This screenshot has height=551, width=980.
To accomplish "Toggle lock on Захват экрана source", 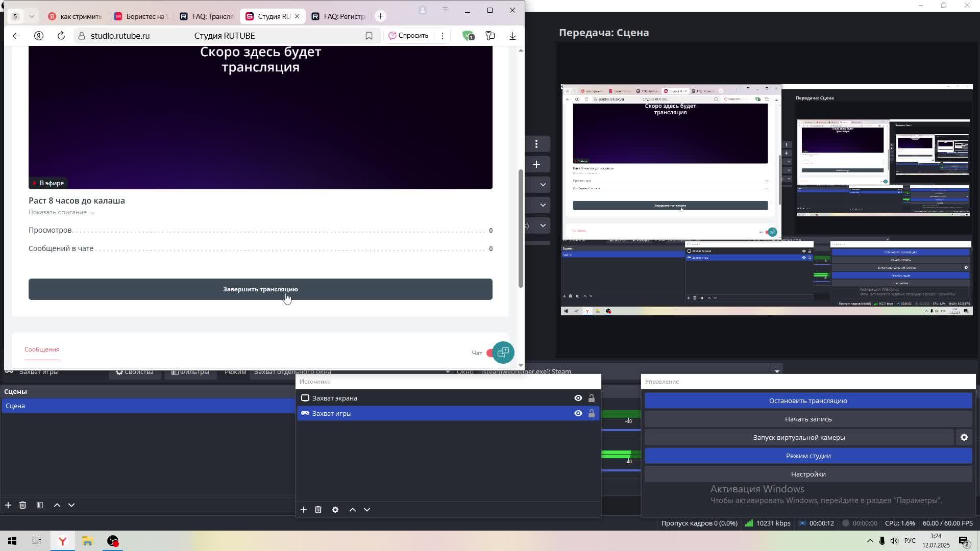I will [x=592, y=398].
